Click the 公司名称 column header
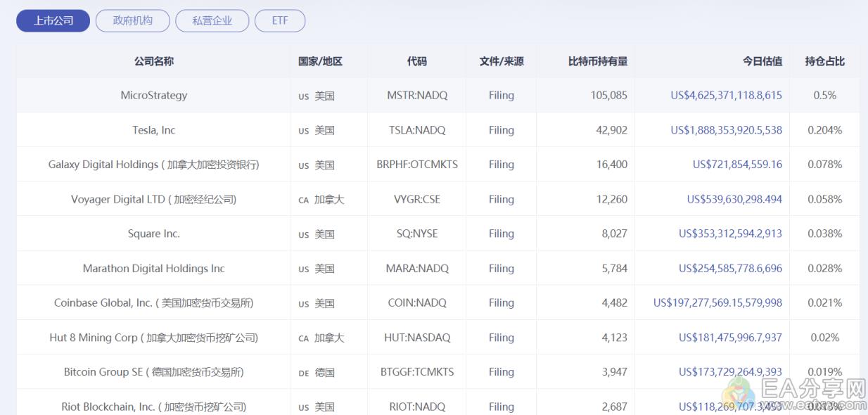 click(154, 61)
